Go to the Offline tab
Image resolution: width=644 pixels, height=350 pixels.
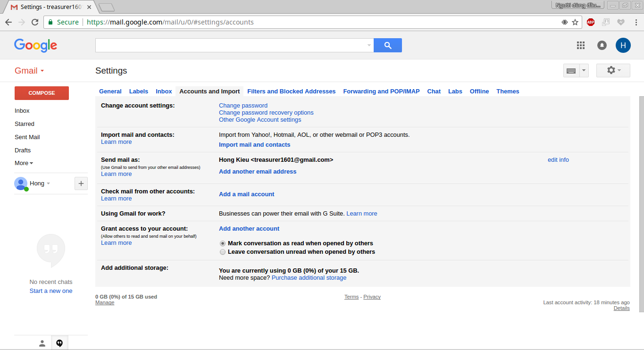(x=479, y=92)
